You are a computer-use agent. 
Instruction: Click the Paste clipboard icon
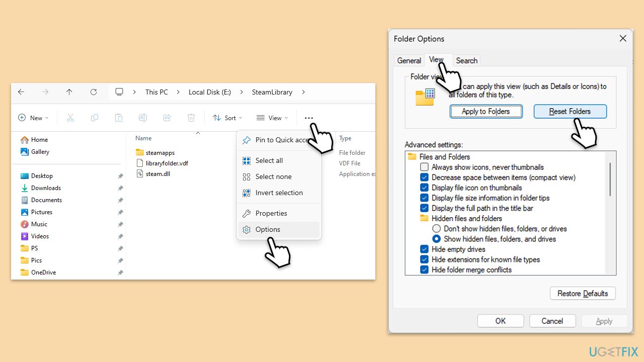point(119,118)
